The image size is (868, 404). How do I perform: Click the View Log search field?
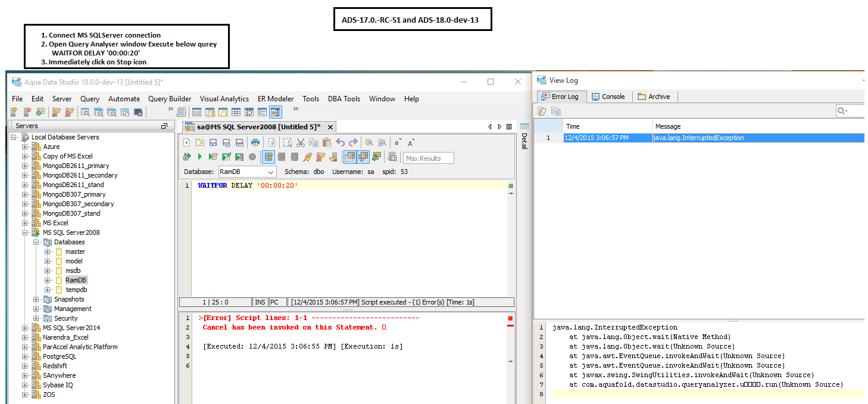[850, 111]
